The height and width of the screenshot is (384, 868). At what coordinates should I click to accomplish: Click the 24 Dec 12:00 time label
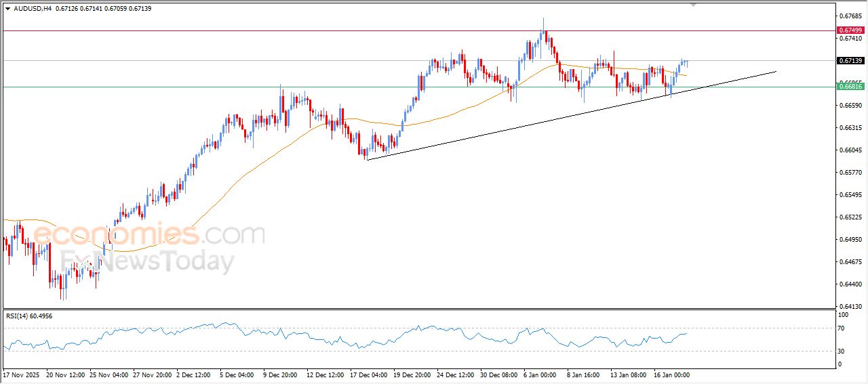click(x=456, y=374)
